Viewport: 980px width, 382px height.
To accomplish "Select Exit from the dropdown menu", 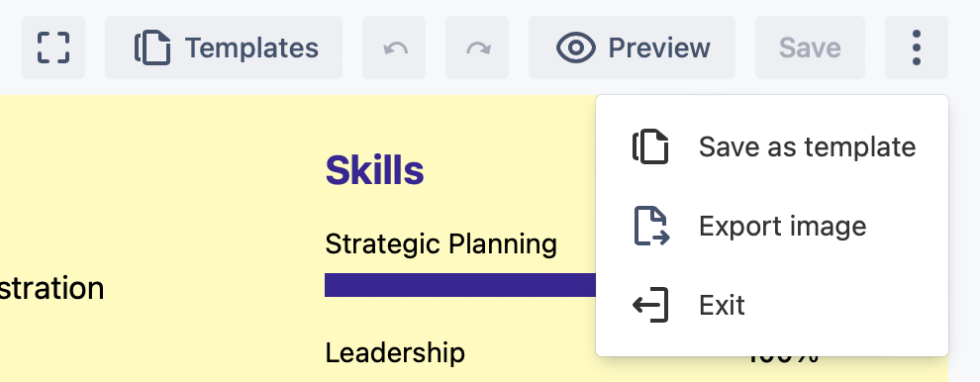I will 772,305.
